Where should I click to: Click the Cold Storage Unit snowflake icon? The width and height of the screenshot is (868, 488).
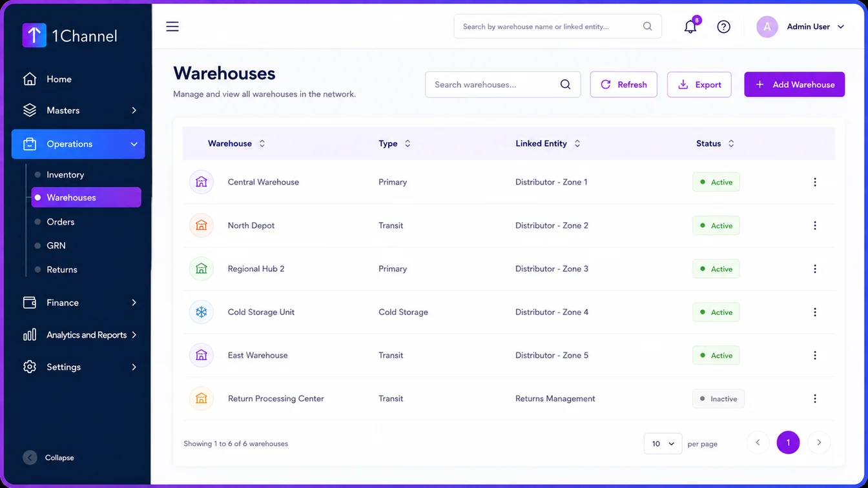coord(201,312)
